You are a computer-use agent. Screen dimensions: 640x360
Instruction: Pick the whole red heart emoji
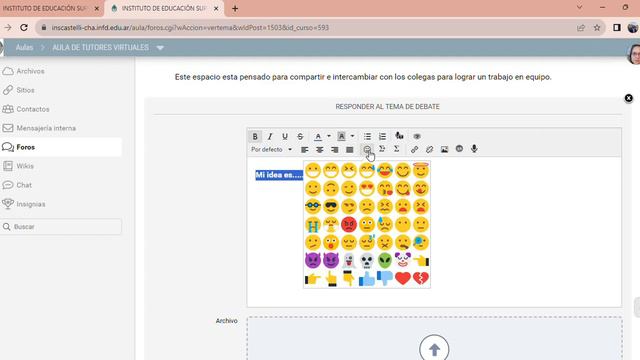point(402,278)
